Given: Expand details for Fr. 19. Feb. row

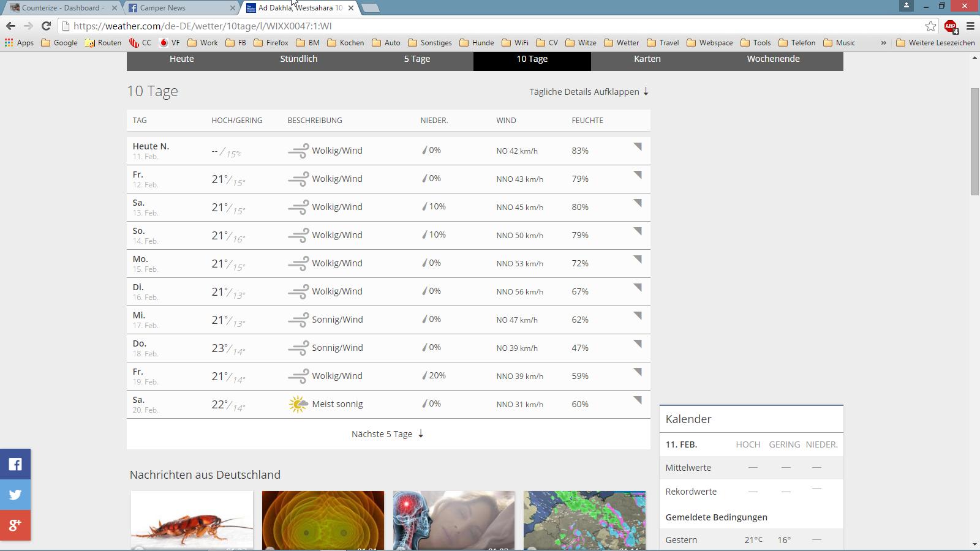Looking at the screenshot, I should click(638, 372).
